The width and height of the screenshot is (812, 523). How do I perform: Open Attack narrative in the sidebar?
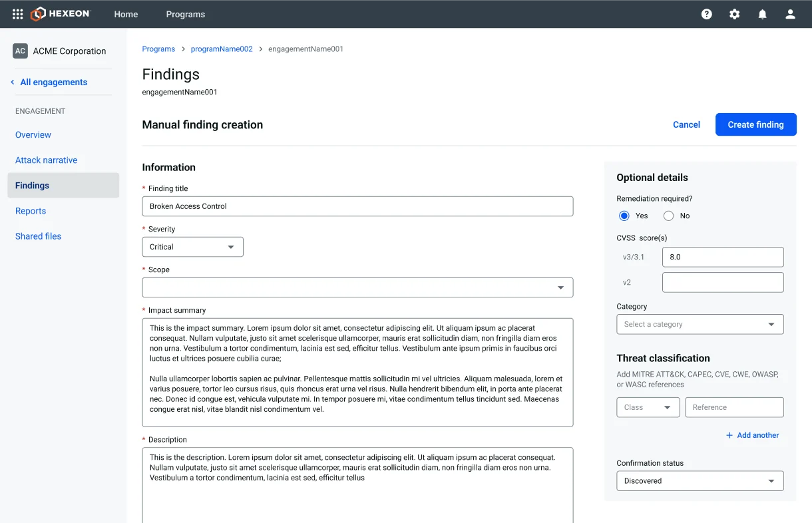point(46,160)
